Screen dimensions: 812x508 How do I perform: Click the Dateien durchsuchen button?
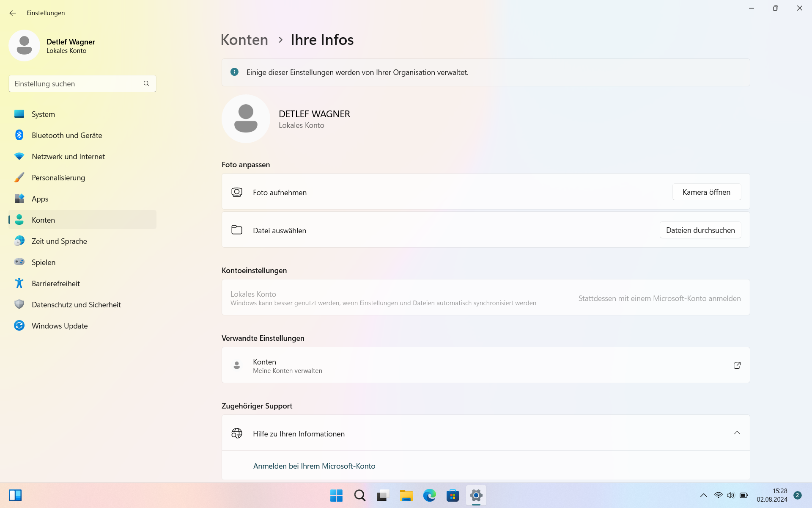[x=700, y=230]
